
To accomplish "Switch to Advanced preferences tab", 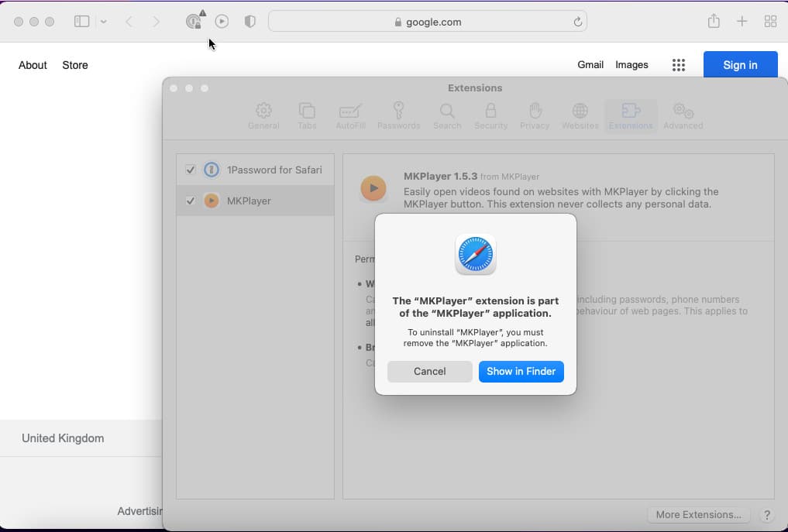I will [683, 116].
